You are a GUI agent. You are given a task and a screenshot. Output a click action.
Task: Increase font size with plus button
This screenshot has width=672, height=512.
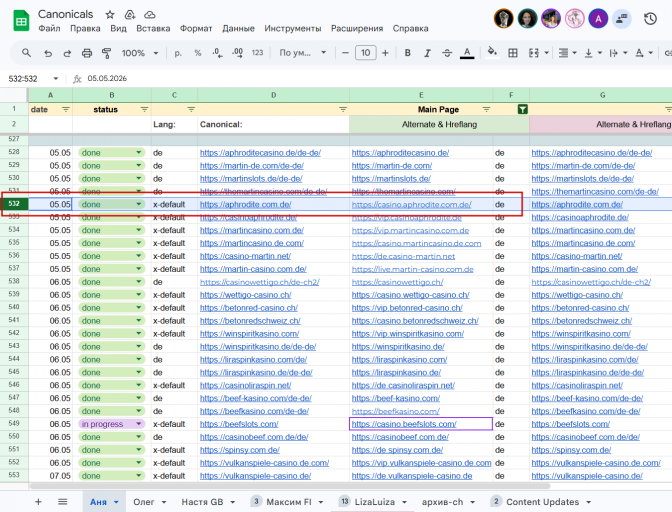[x=385, y=53]
